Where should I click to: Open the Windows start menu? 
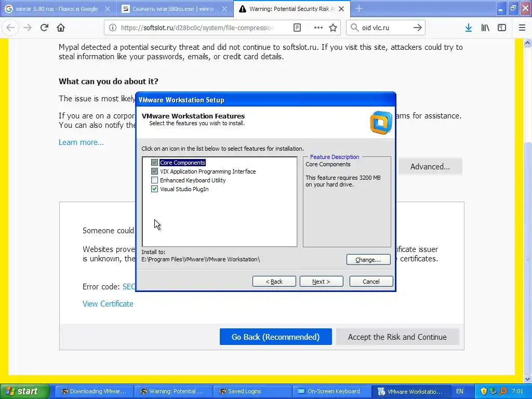pos(25,391)
